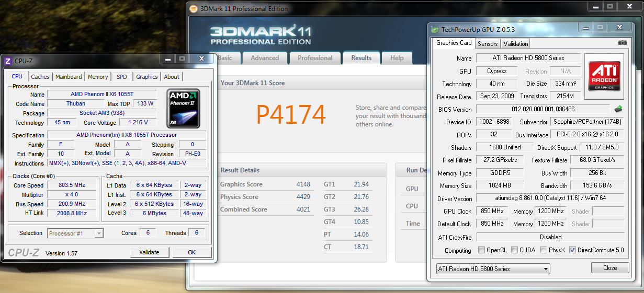The width and height of the screenshot is (644, 293).
Task: Select the Results tab in 3DMark 11
Action: (x=361, y=58)
